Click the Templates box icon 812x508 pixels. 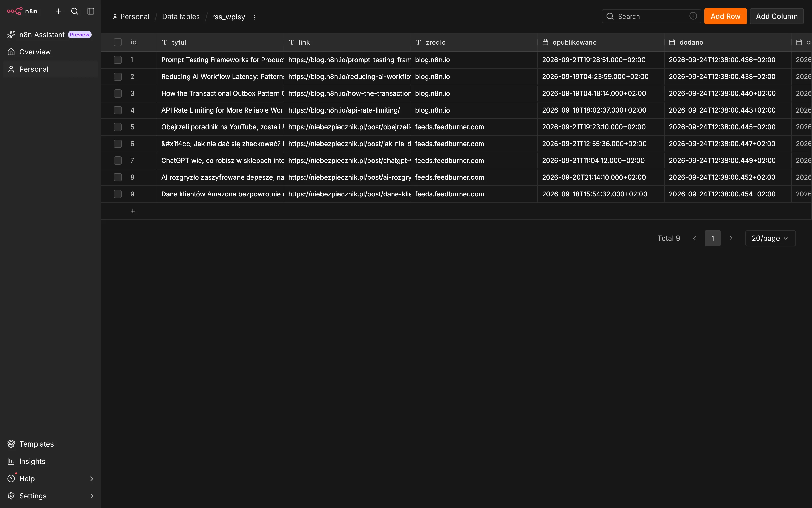11,444
